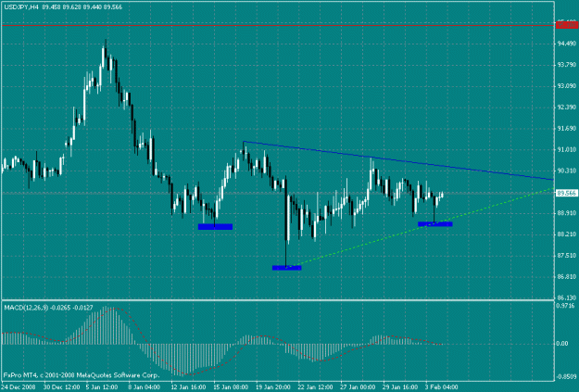Click the current price tag 89.566
The width and height of the screenshot is (579, 392).
[567, 194]
